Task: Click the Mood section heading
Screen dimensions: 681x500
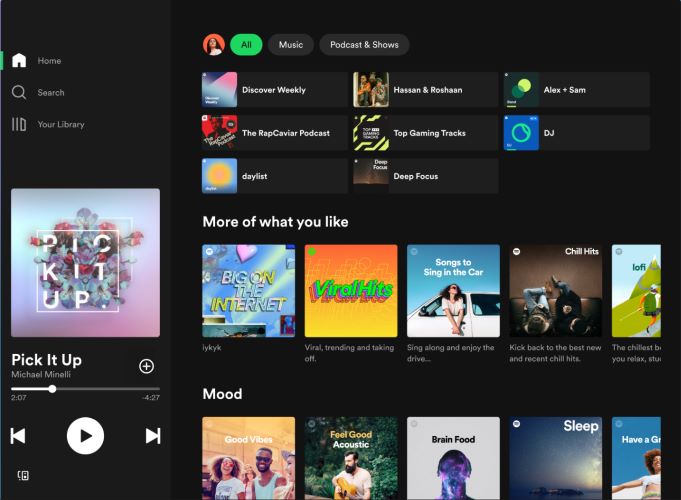Action: coord(222,394)
